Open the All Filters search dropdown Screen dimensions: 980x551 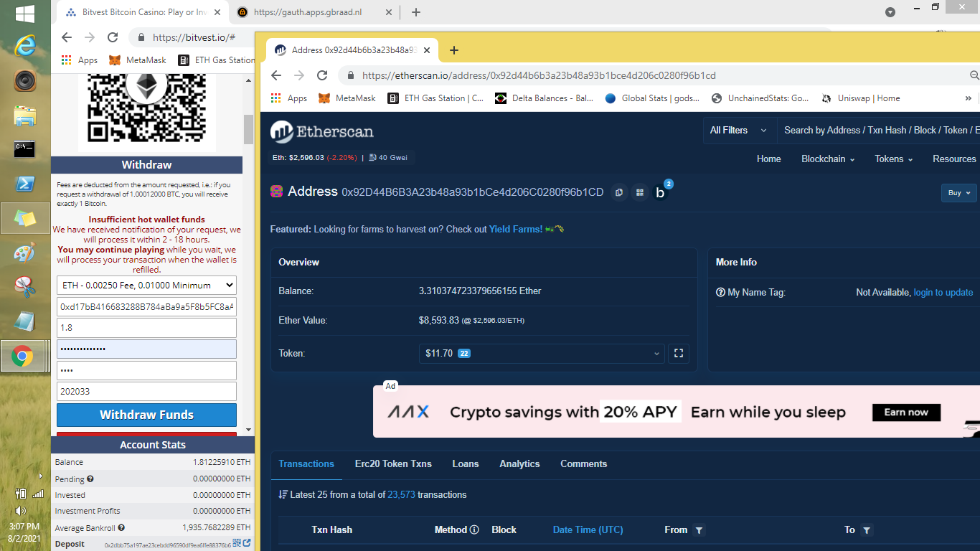pyautogui.click(x=739, y=131)
